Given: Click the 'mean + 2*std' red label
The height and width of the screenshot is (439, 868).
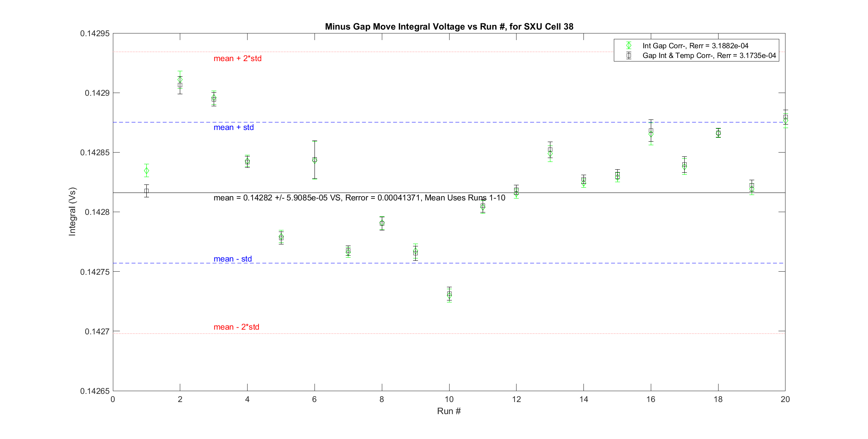Looking at the screenshot, I should coord(237,58).
